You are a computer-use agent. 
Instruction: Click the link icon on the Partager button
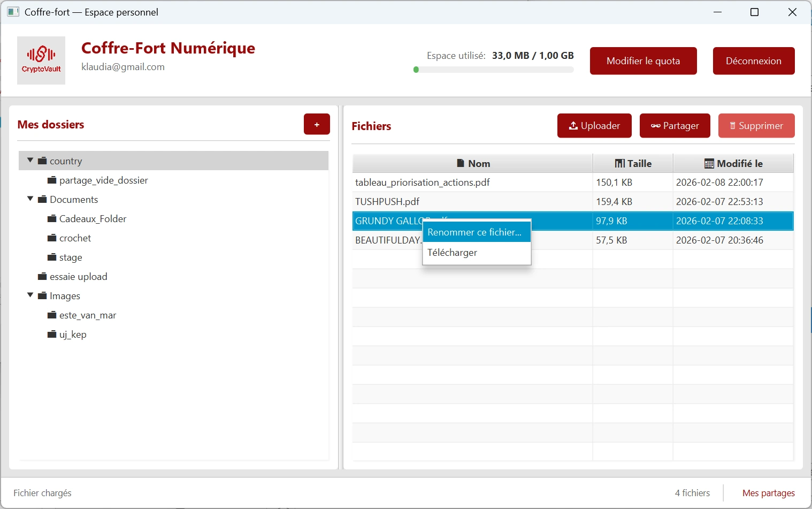[x=655, y=125]
